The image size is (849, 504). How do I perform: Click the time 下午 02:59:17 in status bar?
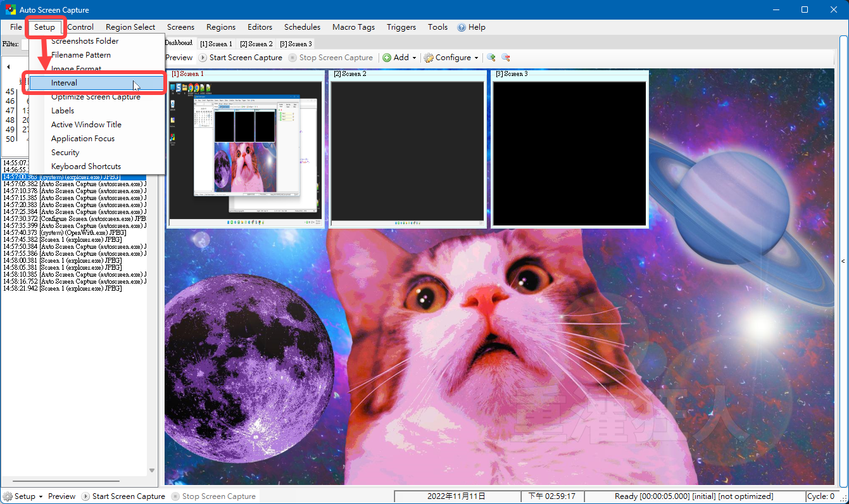click(552, 496)
